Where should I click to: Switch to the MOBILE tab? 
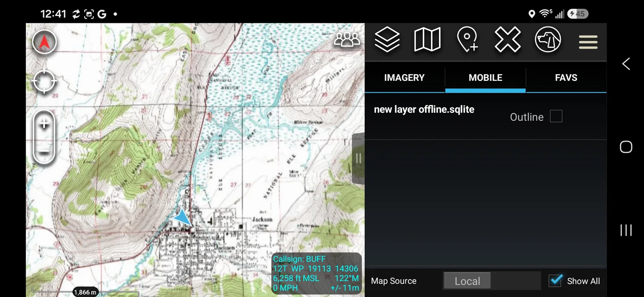click(485, 78)
